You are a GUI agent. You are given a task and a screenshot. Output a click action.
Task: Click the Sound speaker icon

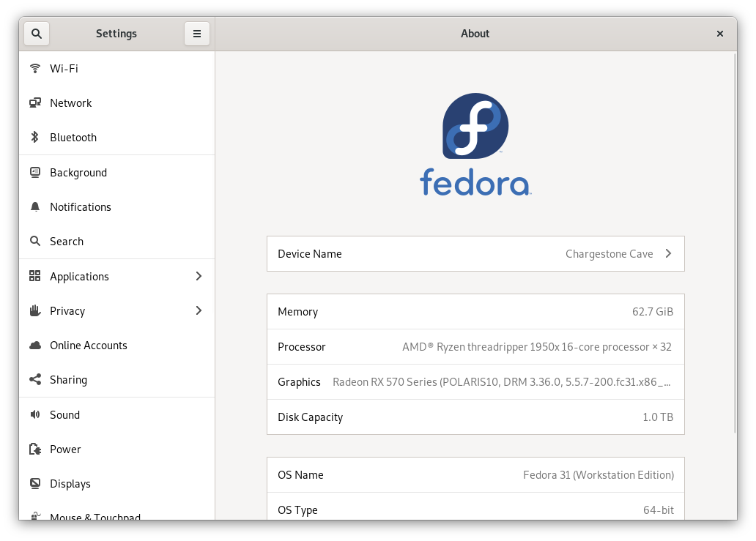[34, 415]
